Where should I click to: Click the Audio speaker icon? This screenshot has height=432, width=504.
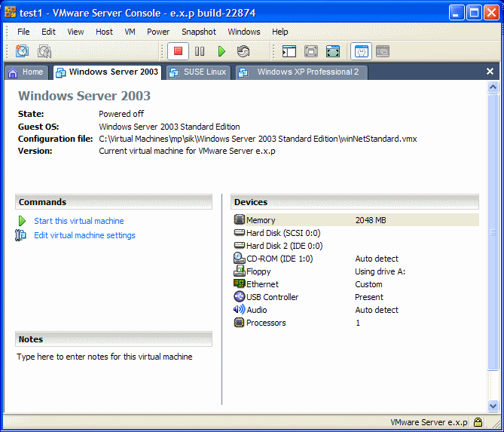(239, 309)
